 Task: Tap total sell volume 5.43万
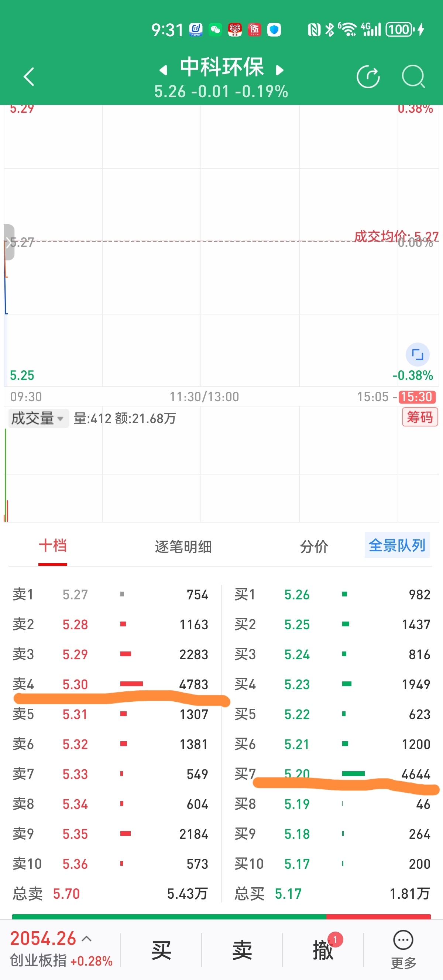(187, 893)
